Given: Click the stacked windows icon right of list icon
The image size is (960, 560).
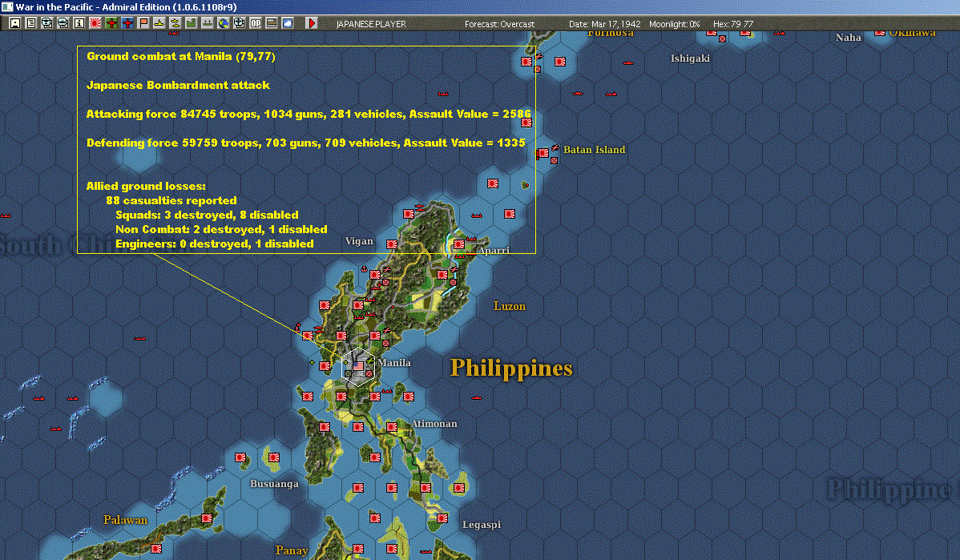Looking at the screenshot, I should pyautogui.click(x=47, y=23).
